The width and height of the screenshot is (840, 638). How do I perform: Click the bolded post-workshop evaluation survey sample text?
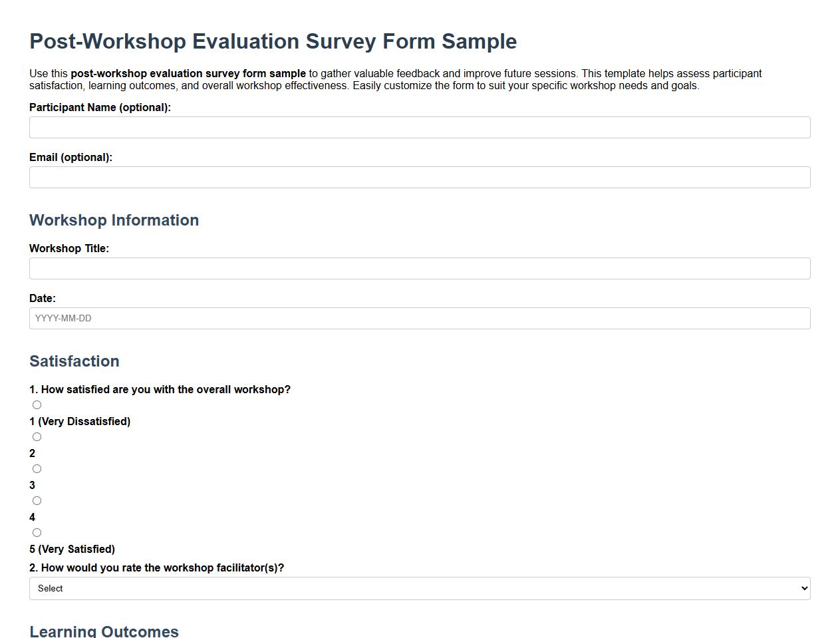[x=189, y=73]
